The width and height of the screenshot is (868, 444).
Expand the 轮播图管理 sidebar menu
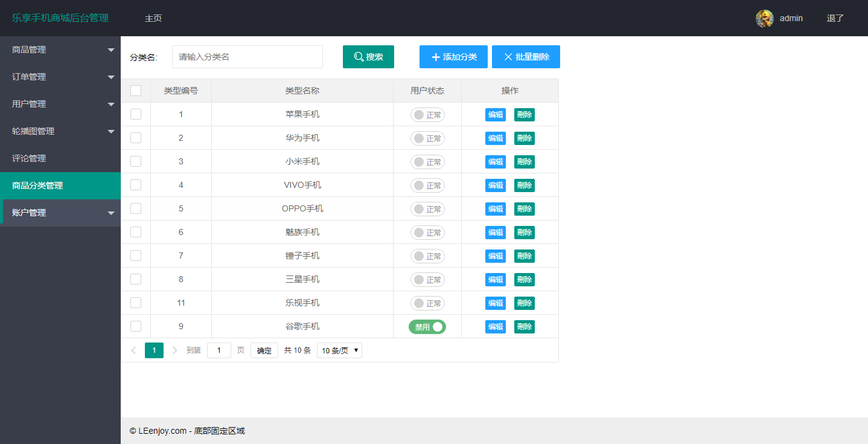60,131
